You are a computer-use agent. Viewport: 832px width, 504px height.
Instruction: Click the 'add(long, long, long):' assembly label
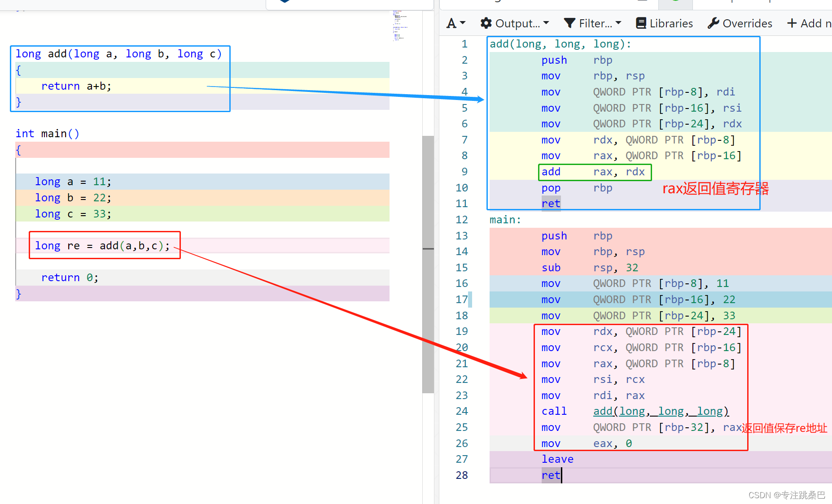coord(560,44)
